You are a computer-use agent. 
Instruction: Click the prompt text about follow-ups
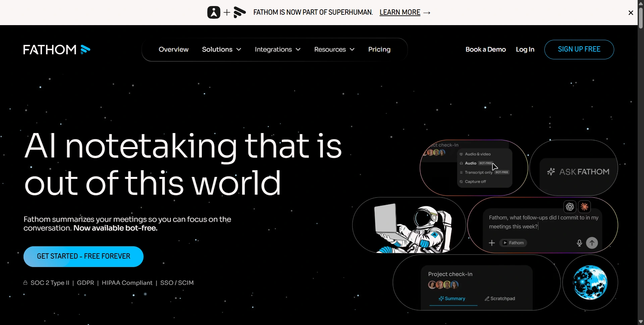[543, 222]
